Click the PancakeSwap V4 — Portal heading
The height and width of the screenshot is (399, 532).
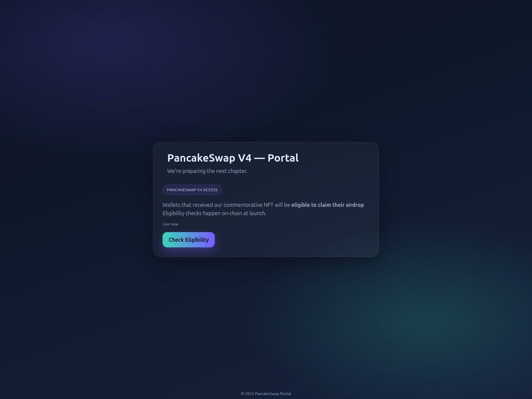point(233,158)
